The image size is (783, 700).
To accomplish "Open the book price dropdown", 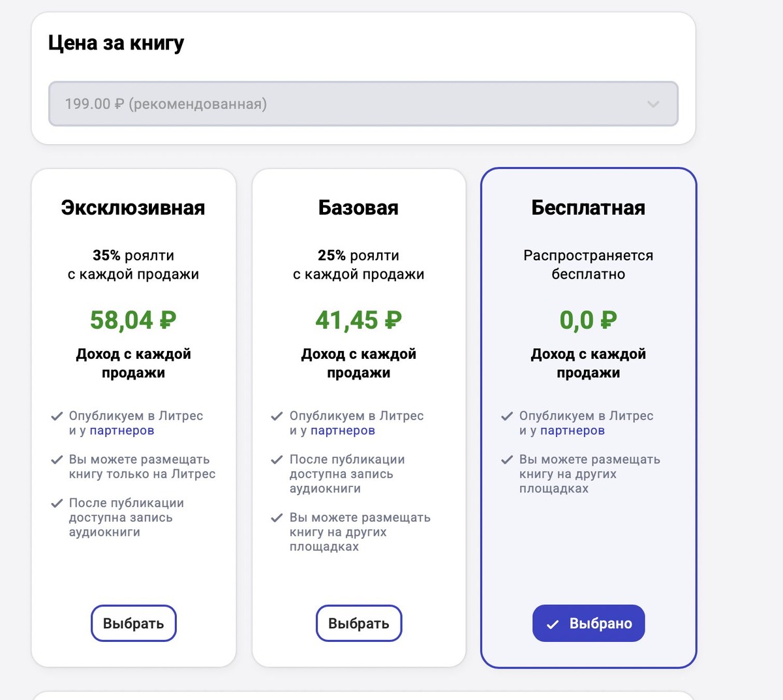I will (363, 104).
